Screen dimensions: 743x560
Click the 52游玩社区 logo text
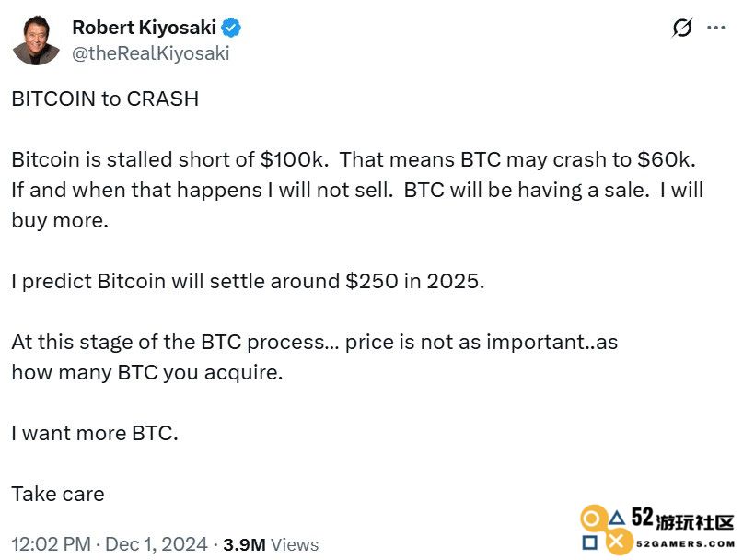point(683,519)
